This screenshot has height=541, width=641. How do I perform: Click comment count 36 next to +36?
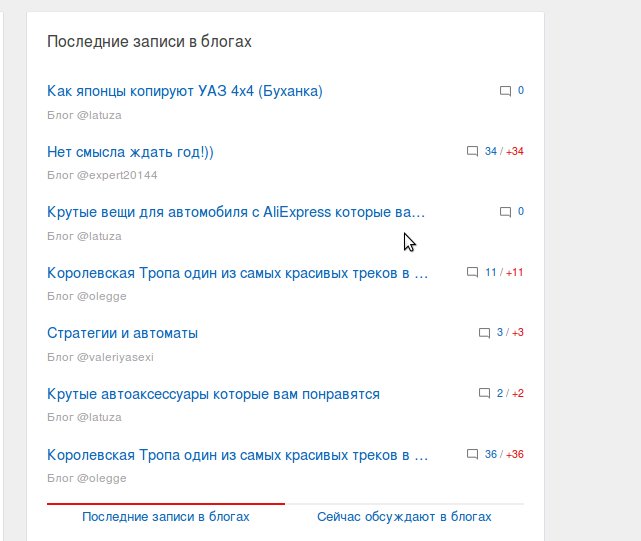coord(491,454)
